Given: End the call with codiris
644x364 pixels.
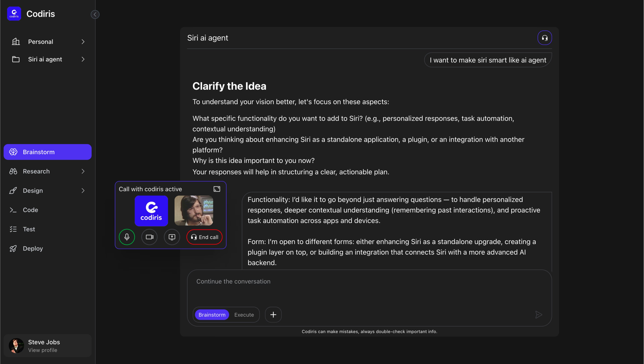Looking at the screenshot, I should (x=204, y=237).
